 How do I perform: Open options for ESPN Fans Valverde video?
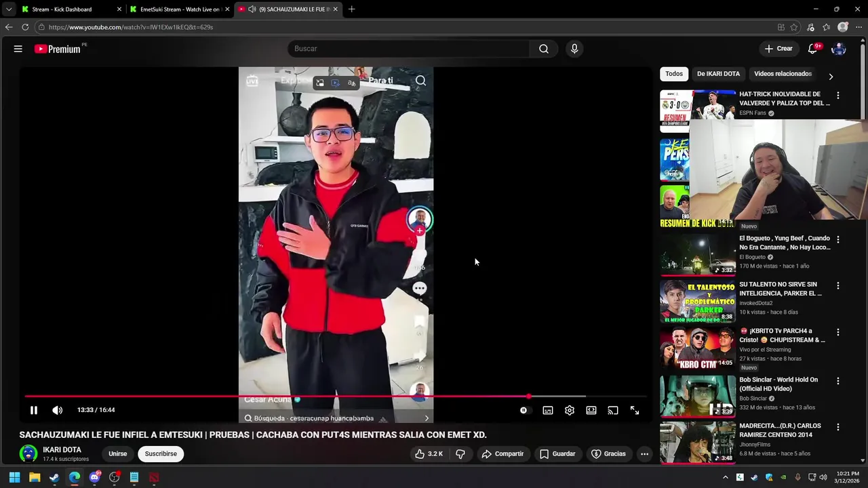838,96
